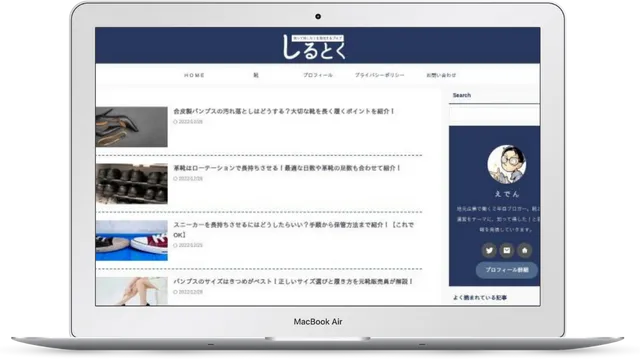
Task: Click the Search input field
Action: [494, 115]
